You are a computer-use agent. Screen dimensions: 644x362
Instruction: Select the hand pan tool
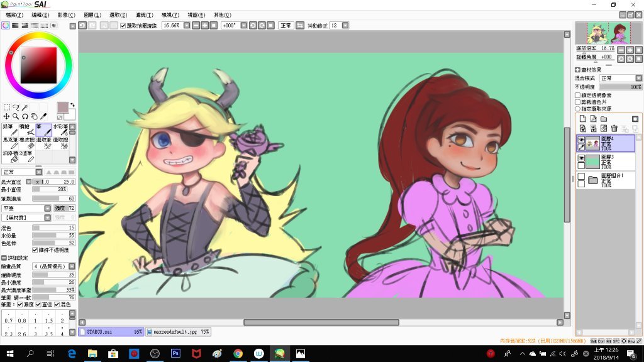point(34,116)
